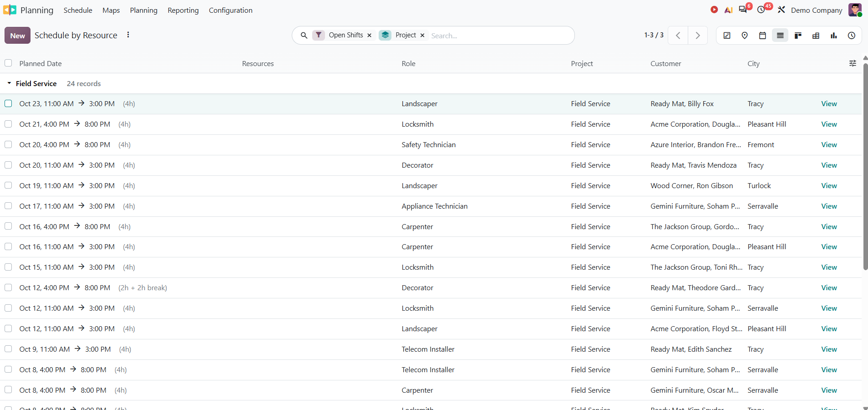
Task: Go to the next page of records
Action: coord(697,36)
